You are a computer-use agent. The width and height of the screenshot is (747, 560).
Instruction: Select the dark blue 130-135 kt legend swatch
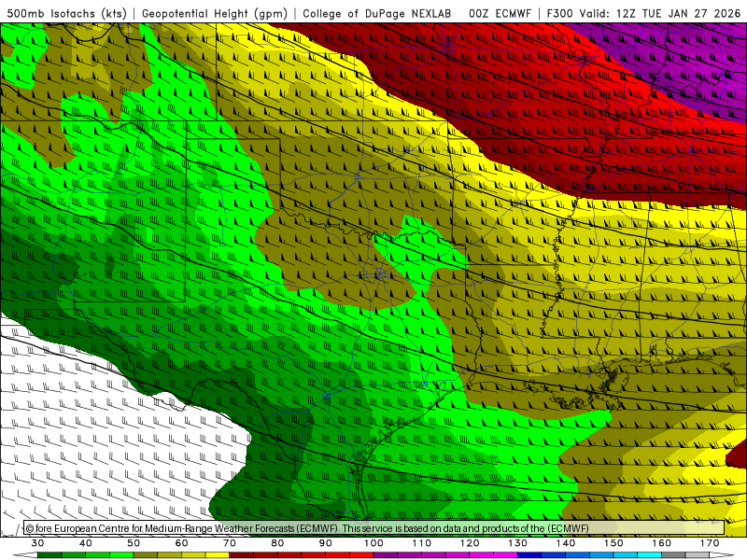[529, 555]
